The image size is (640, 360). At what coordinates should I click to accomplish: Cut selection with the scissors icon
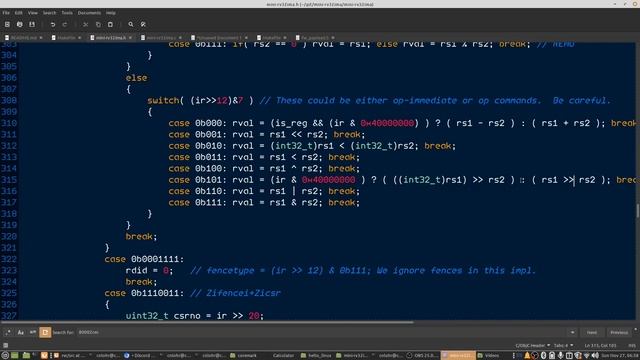85,24
